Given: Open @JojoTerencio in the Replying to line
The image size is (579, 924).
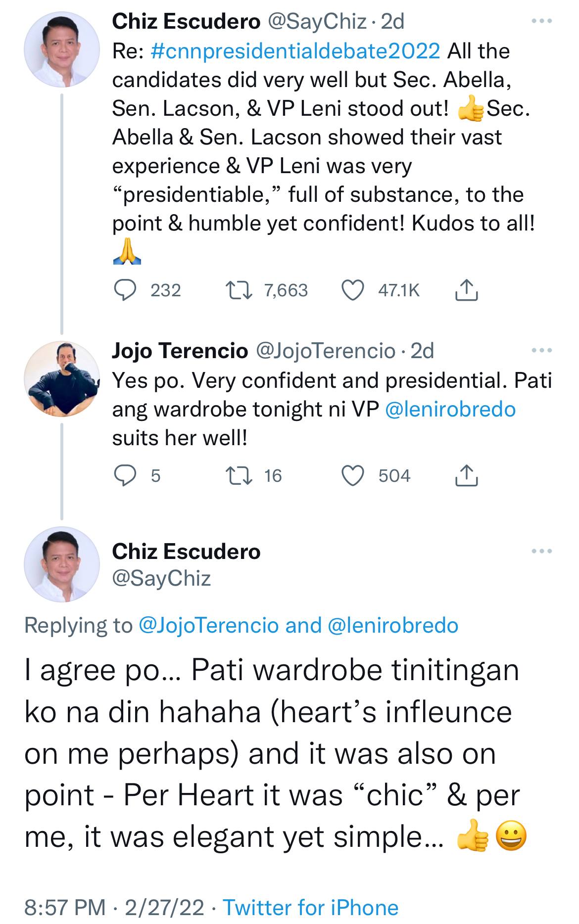Looking at the screenshot, I should point(209,626).
